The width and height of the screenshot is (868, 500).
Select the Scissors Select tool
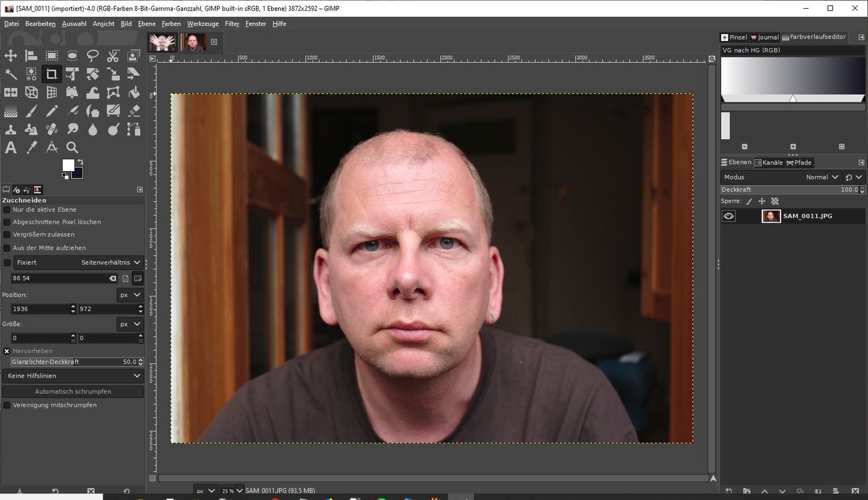[x=113, y=56]
